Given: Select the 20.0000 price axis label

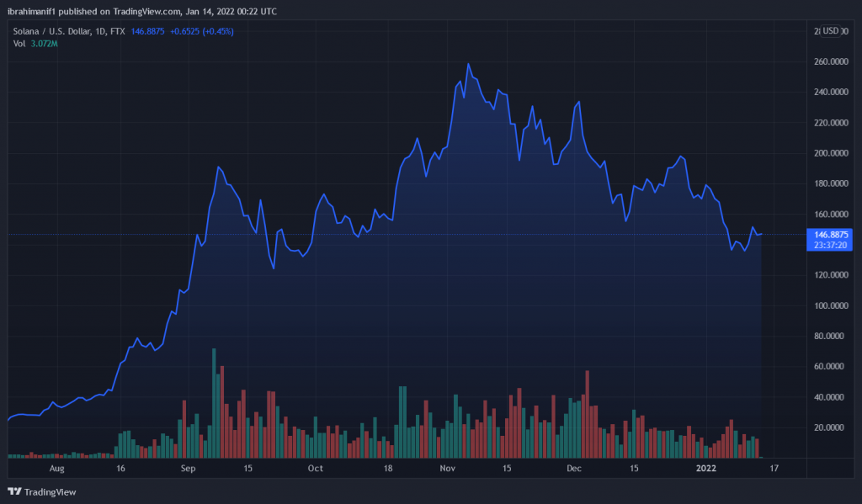Looking at the screenshot, I should (x=826, y=427).
